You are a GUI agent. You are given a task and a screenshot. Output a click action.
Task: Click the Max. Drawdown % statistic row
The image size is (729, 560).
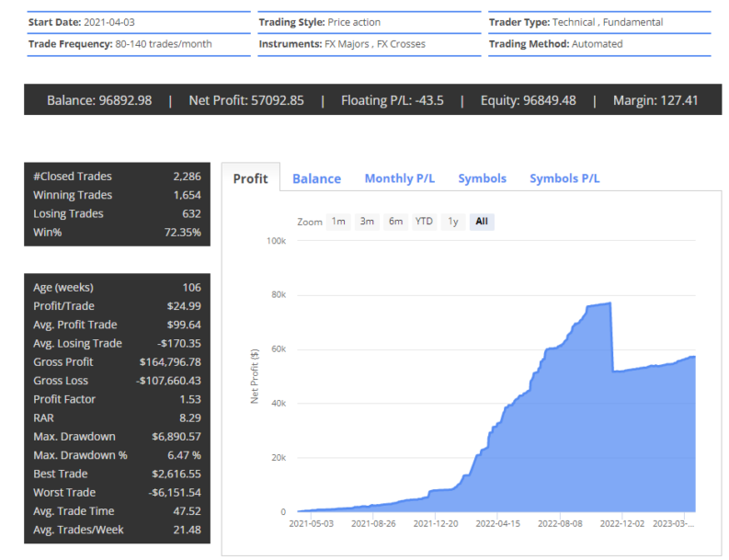pos(117,455)
